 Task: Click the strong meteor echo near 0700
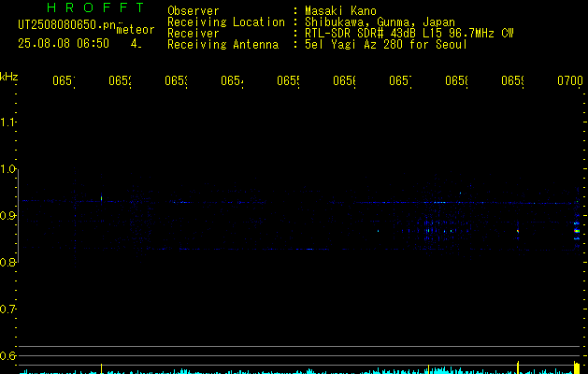pyautogui.click(x=577, y=230)
